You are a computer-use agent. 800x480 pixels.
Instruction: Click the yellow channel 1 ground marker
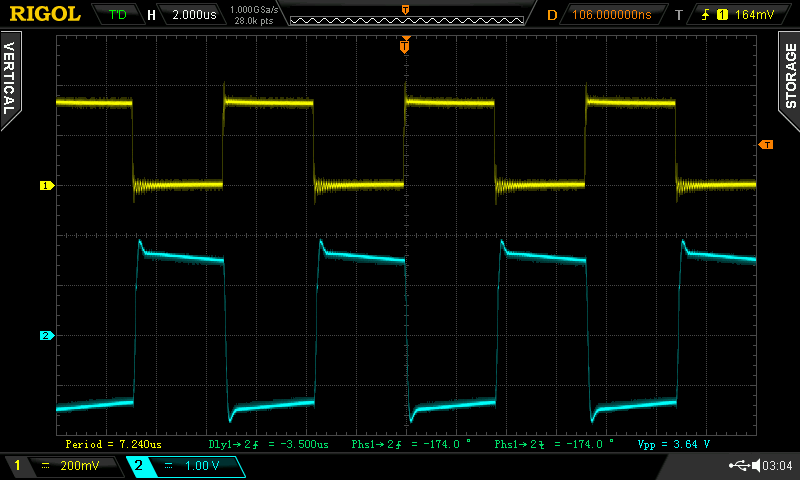coord(47,186)
